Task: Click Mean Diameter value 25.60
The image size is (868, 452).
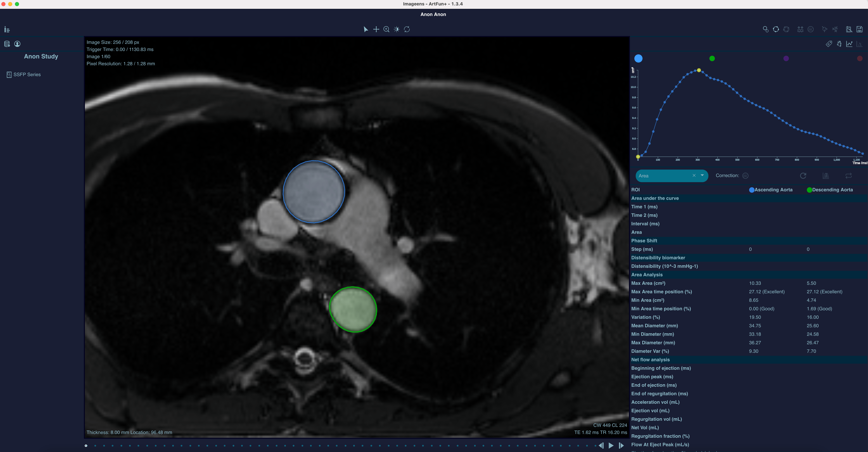Action: (812, 326)
